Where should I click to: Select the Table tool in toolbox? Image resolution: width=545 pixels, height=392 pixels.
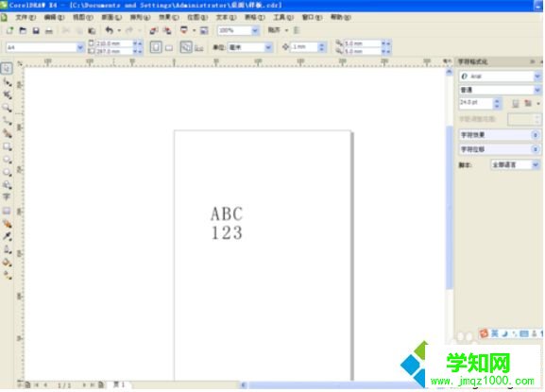pos(7,211)
